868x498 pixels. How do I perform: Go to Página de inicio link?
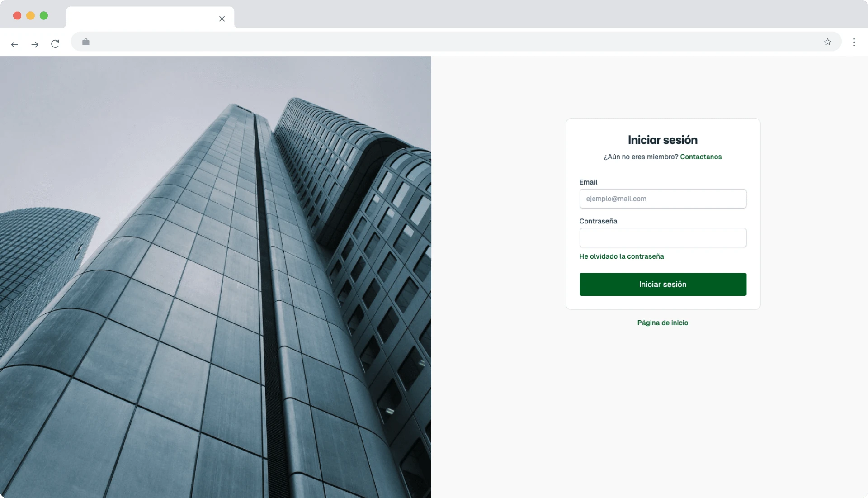663,323
